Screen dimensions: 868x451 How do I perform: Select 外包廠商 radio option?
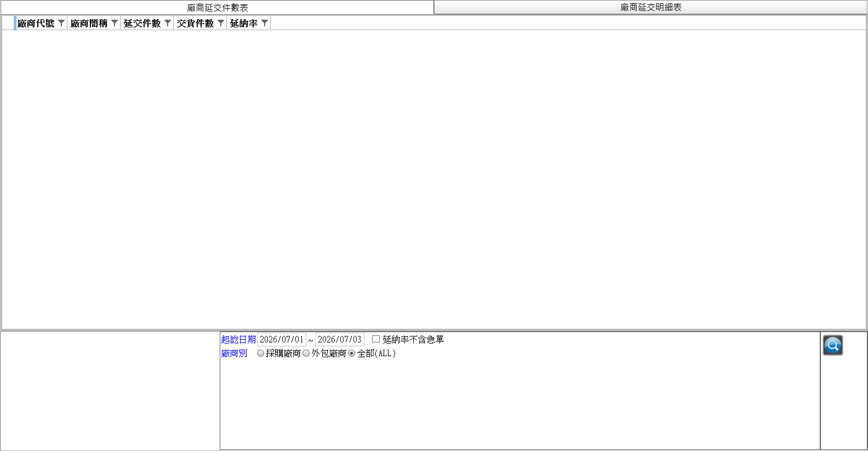coord(306,353)
